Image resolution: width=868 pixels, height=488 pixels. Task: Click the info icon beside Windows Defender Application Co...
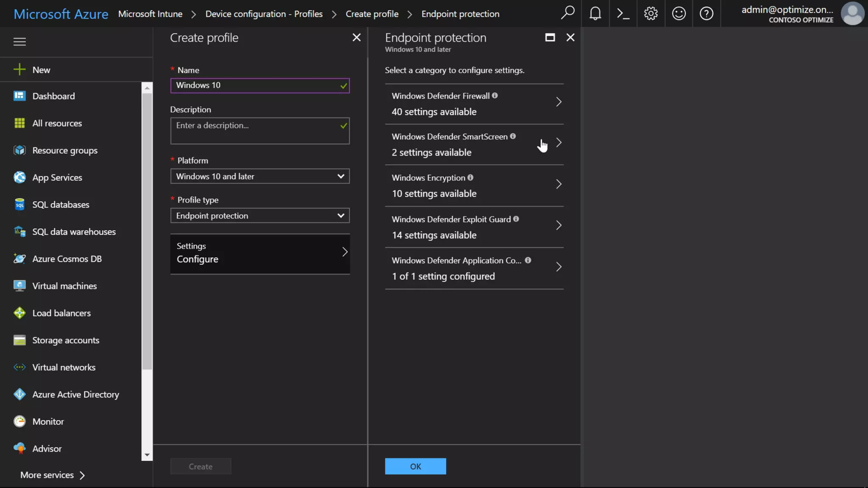(528, 260)
